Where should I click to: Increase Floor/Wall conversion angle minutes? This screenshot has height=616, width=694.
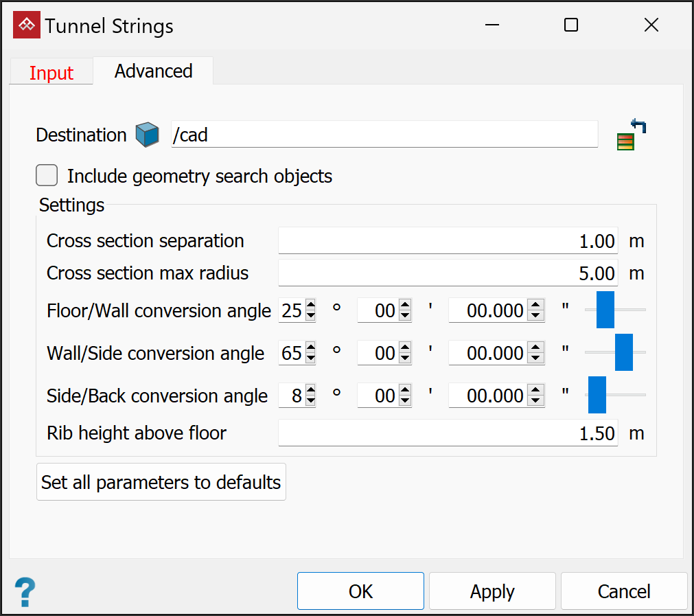pos(404,306)
